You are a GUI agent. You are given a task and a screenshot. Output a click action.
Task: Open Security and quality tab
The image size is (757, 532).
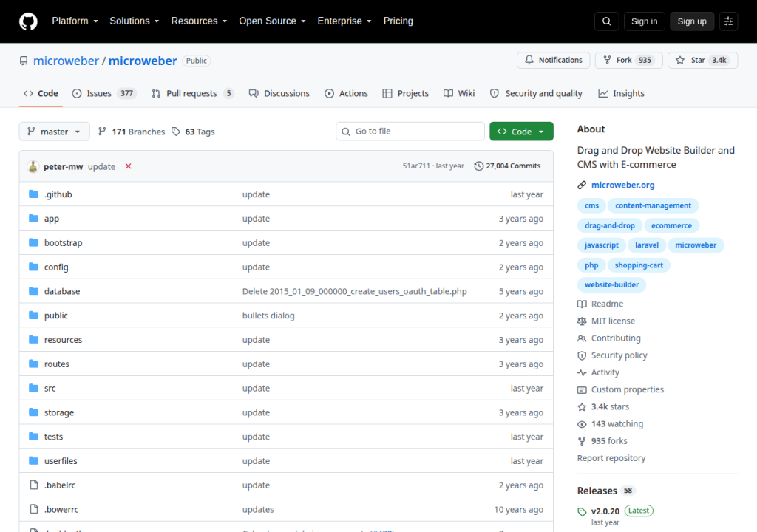pos(536,93)
